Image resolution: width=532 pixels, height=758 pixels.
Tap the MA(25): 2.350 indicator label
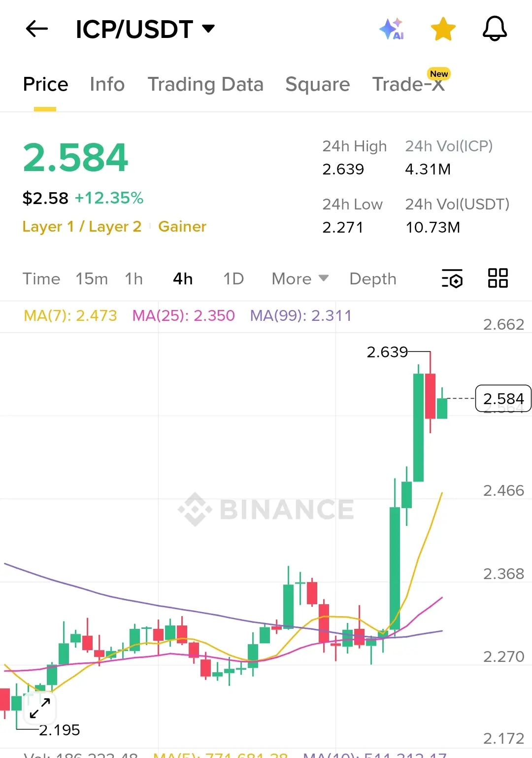click(x=184, y=315)
